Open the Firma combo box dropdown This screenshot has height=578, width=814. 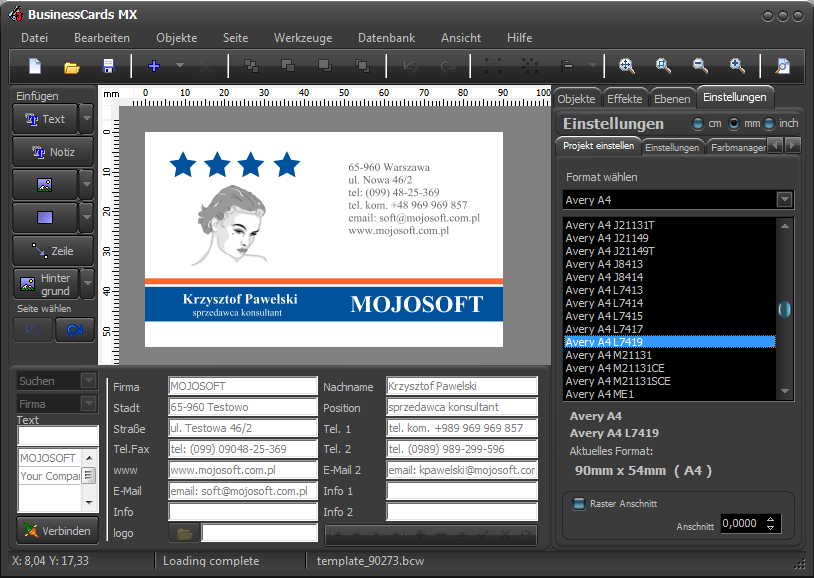point(89,404)
